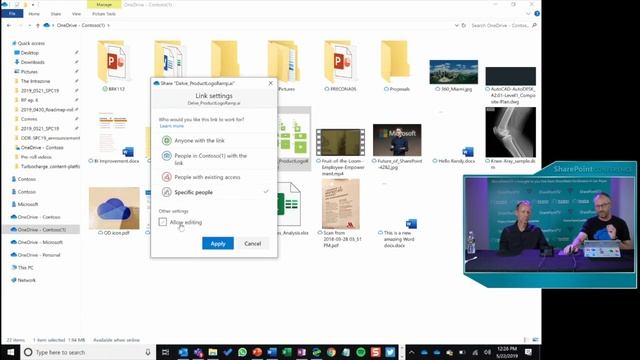Open WhatsApp from the taskbar
Image resolution: width=640 pixels, height=360 pixels.
pyautogui.click(x=242, y=352)
